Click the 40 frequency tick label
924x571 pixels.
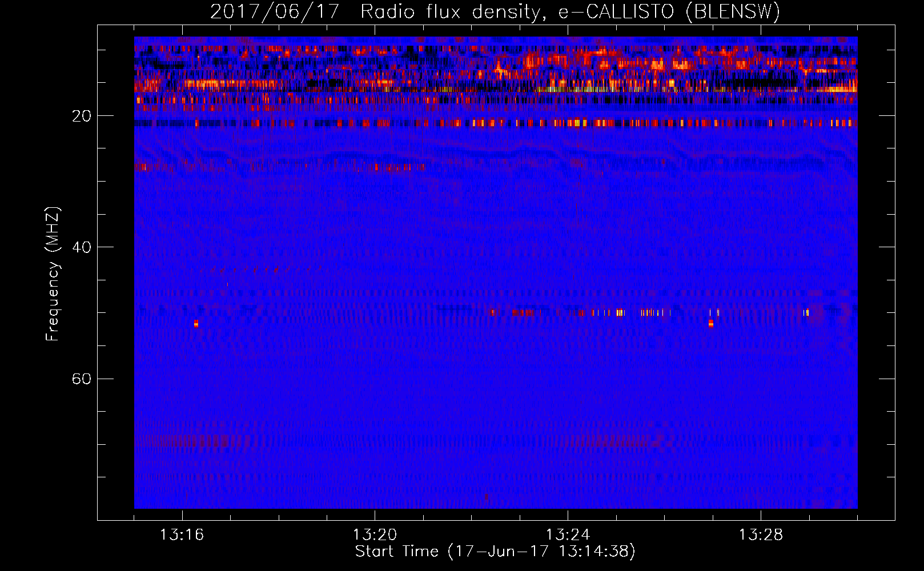82,247
